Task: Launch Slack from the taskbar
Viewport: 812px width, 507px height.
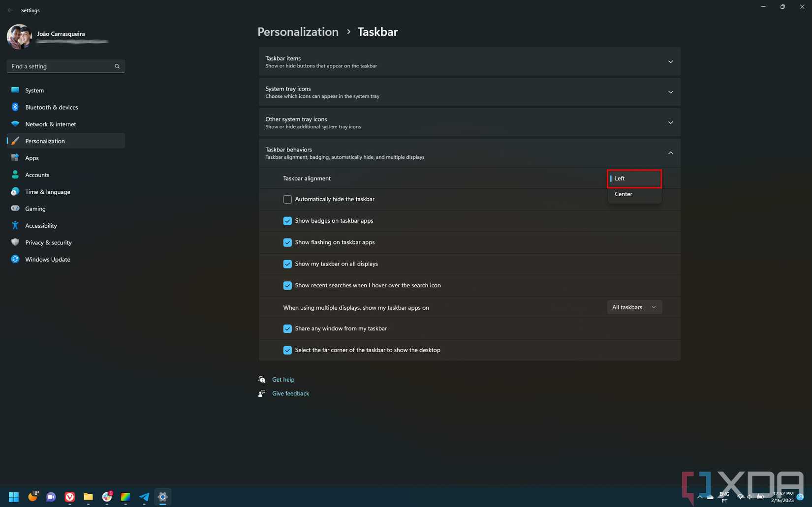Action: [x=107, y=497]
